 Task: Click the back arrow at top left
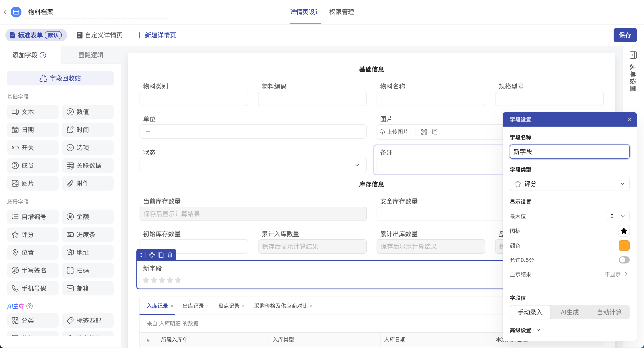6,12
